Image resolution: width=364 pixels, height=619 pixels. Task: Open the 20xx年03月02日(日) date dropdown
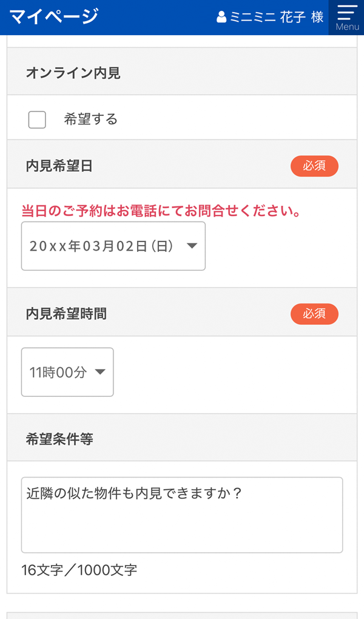[x=113, y=246]
